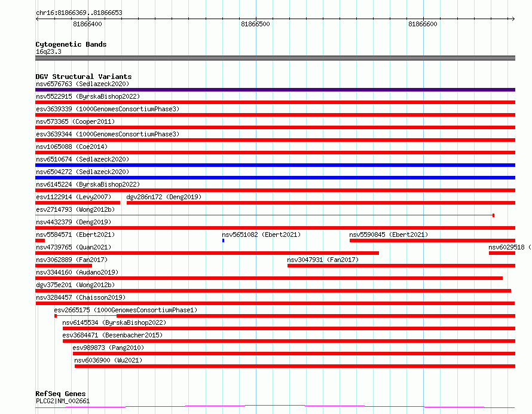Image resolution: width=532 pixels, height=414 pixels.
Task: Open nsv5590845 (Ebert2021) variant label
Action: pyautogui.click(x=389, y=235)
